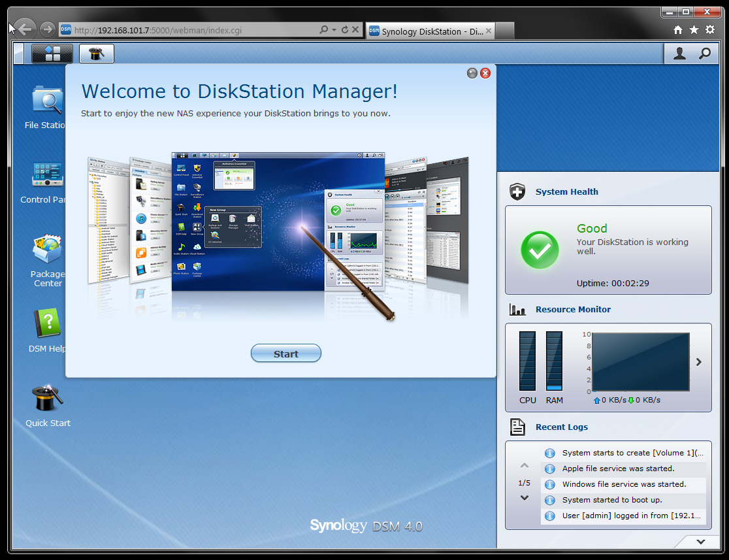This screenshot has width=729, height=560.
Task: Click the System Health shield icon
Action: point(517,191)
